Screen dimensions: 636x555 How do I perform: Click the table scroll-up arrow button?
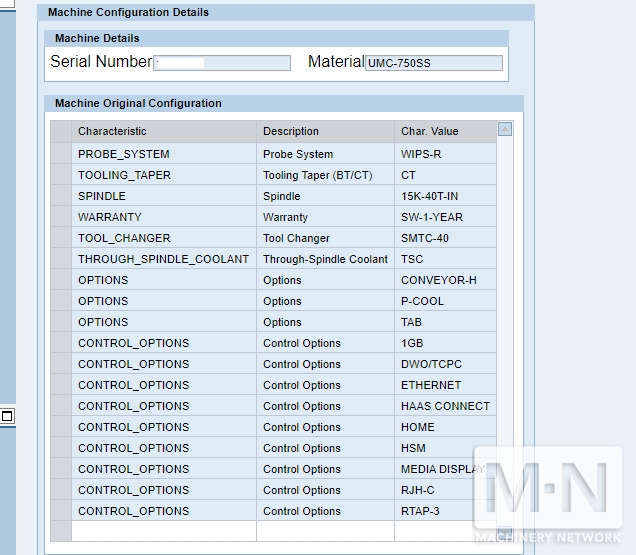(x=505, y=129)
